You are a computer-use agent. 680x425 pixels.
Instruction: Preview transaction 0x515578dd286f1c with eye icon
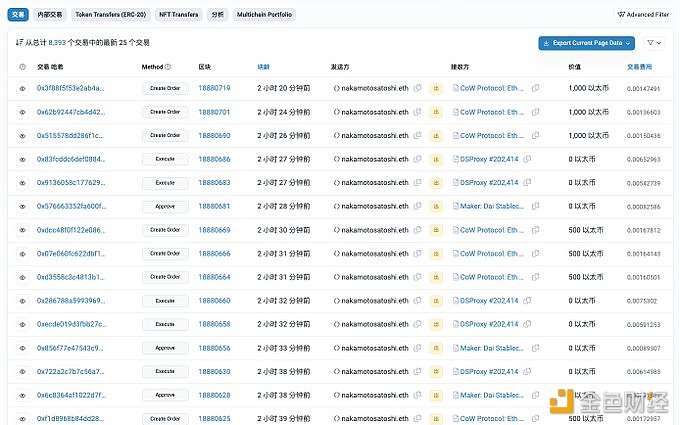[23, 136]
